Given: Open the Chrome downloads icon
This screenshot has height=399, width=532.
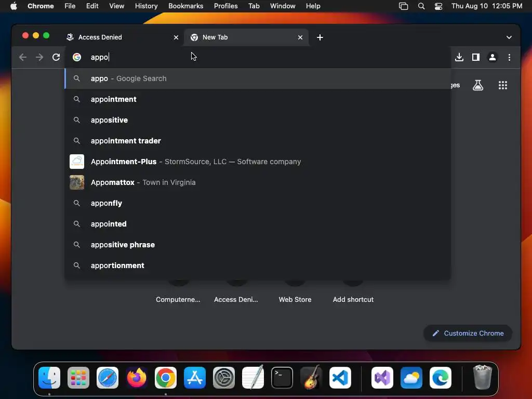Looking at the screenshot, I should [x=459, y=57].
